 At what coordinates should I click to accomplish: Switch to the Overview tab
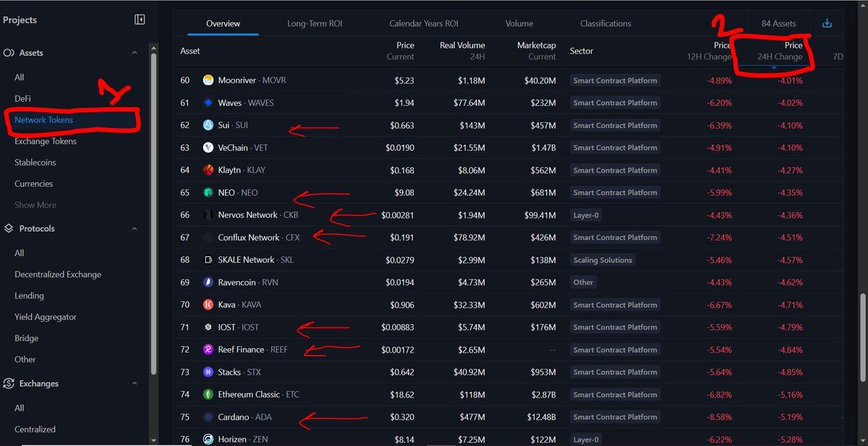click(x=223, y=23)
